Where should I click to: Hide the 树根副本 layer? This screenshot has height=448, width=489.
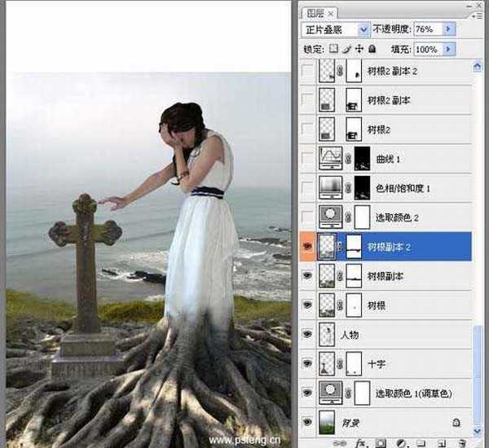coord(307,275)
